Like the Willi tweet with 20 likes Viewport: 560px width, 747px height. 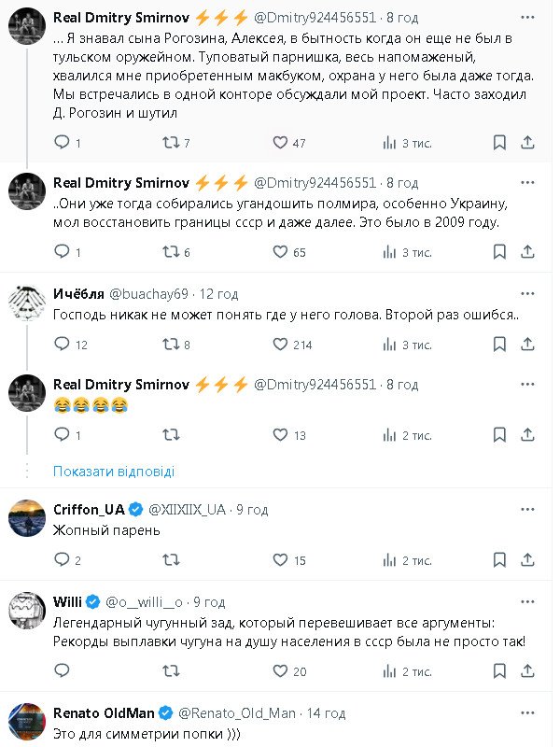coord(280,671)
